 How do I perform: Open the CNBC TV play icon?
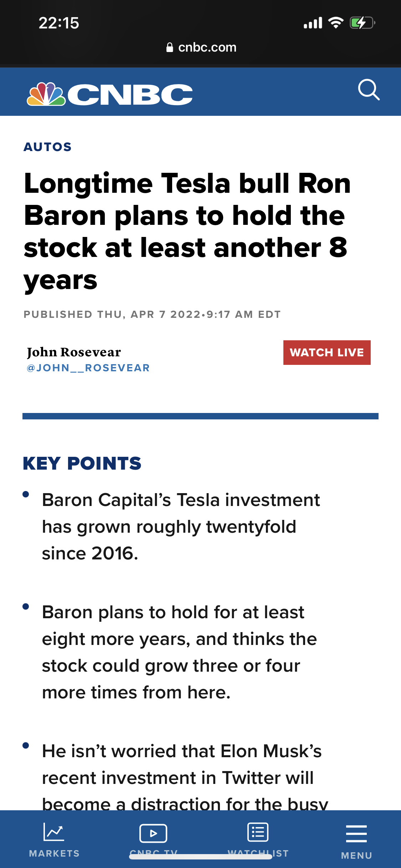click(153, 833)
